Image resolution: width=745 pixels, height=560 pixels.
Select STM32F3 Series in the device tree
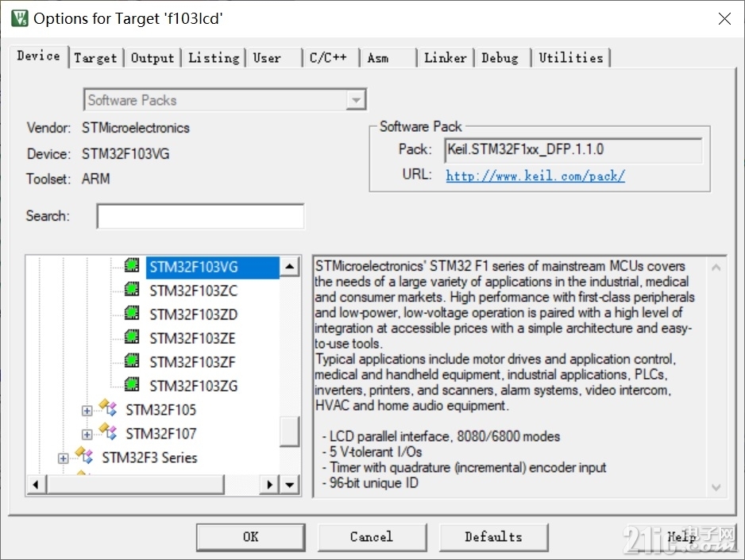(149, 458)
